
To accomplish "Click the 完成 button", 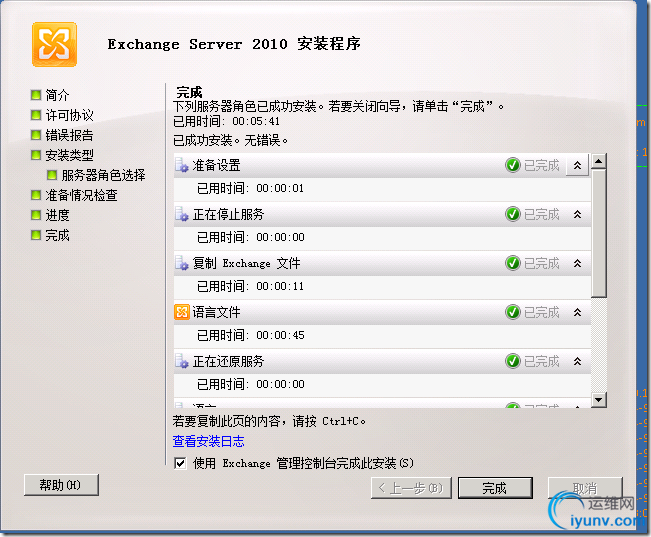I will tap(495, 488).
